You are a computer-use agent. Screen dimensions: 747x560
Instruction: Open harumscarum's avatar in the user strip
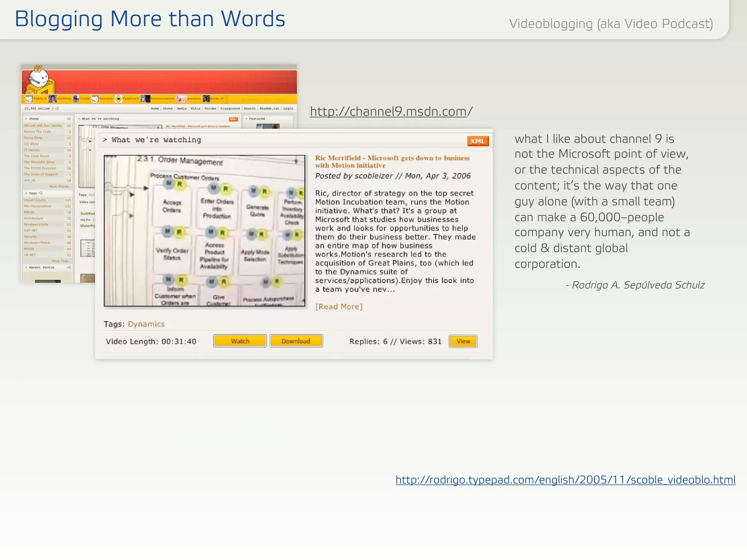pyautogui.click(x=146, y=99)
